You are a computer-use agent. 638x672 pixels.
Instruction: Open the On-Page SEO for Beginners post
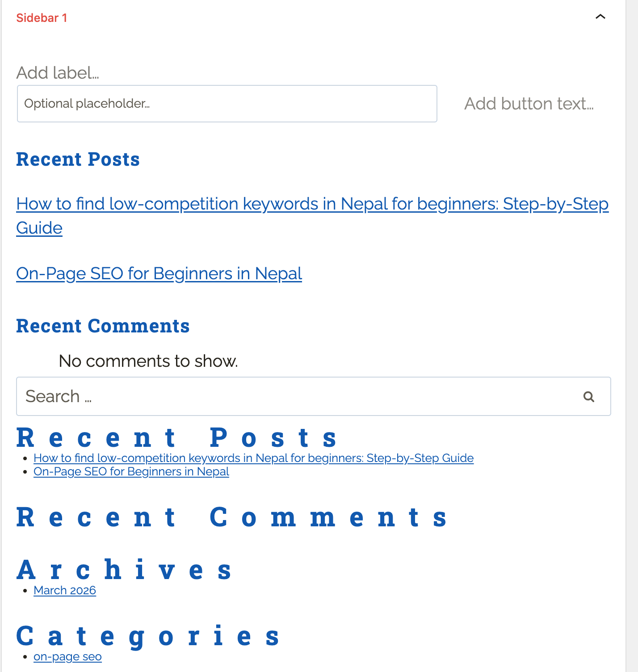tap(159, 273)
